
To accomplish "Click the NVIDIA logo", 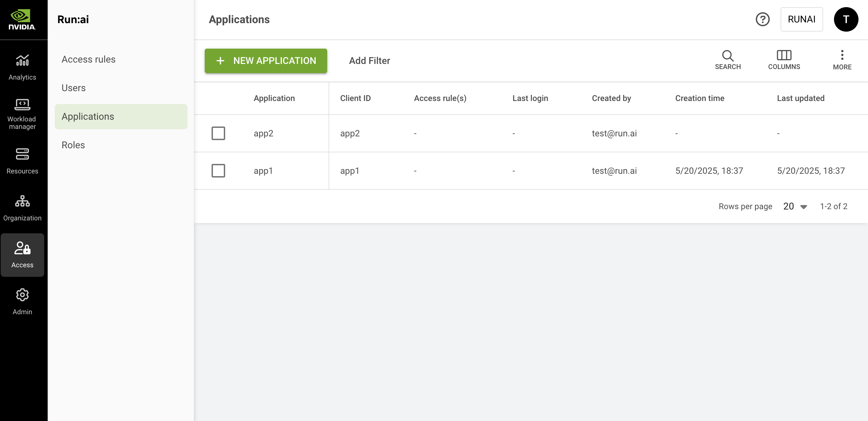I will tap(22, 20).
